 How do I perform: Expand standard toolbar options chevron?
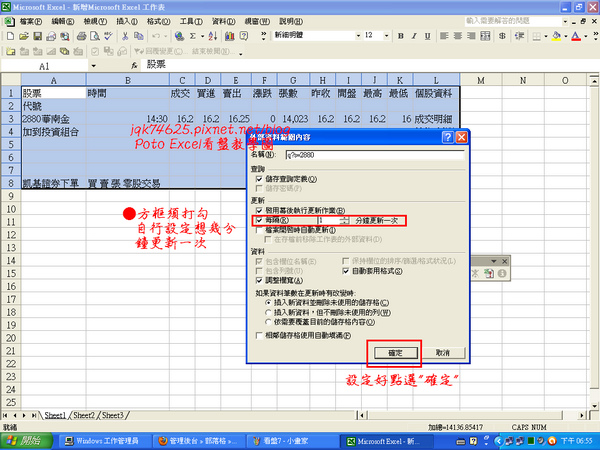click(263, 36)
